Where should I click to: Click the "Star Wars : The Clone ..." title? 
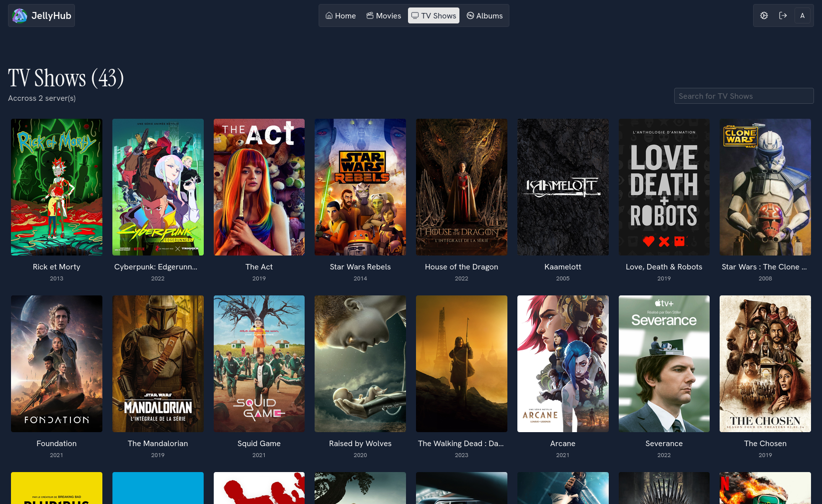764,267
